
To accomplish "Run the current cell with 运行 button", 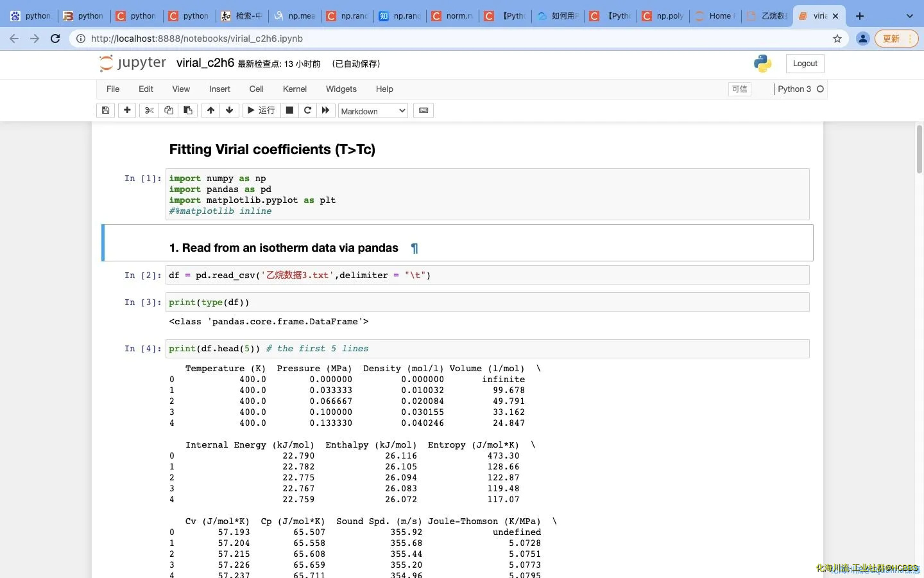I will [261, 110].
